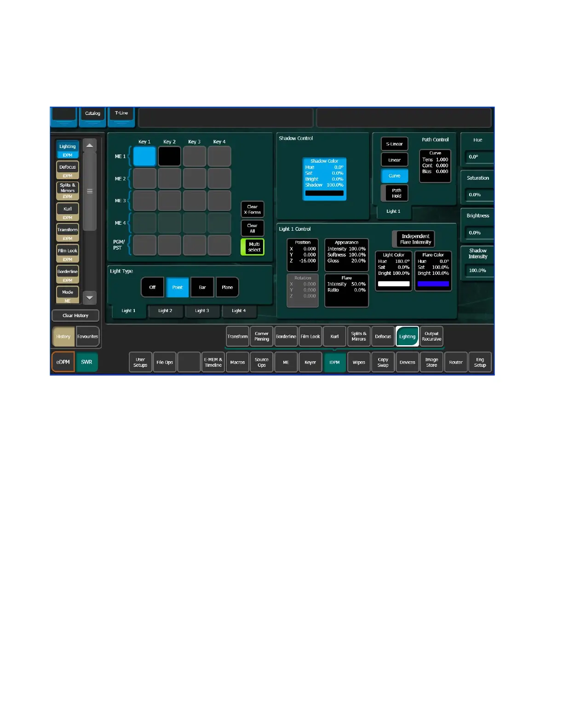
Task: Set light type to Point
Action: [178, 287]
